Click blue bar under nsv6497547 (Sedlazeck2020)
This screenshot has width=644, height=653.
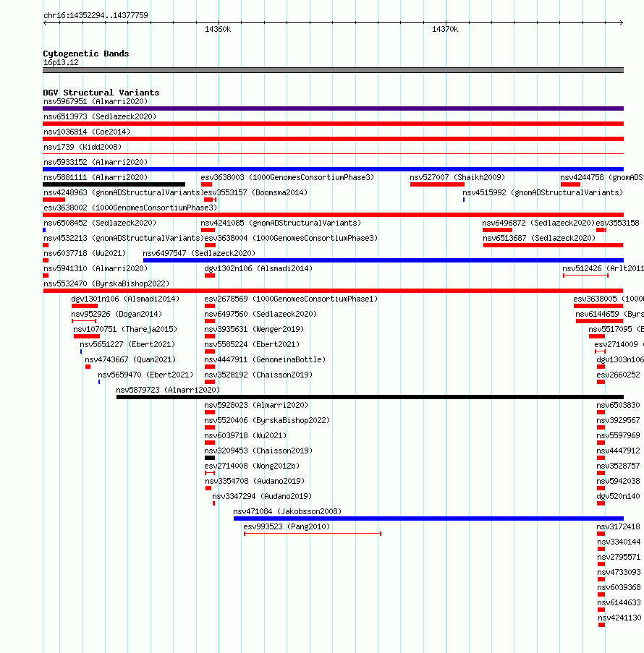(383, 260)
